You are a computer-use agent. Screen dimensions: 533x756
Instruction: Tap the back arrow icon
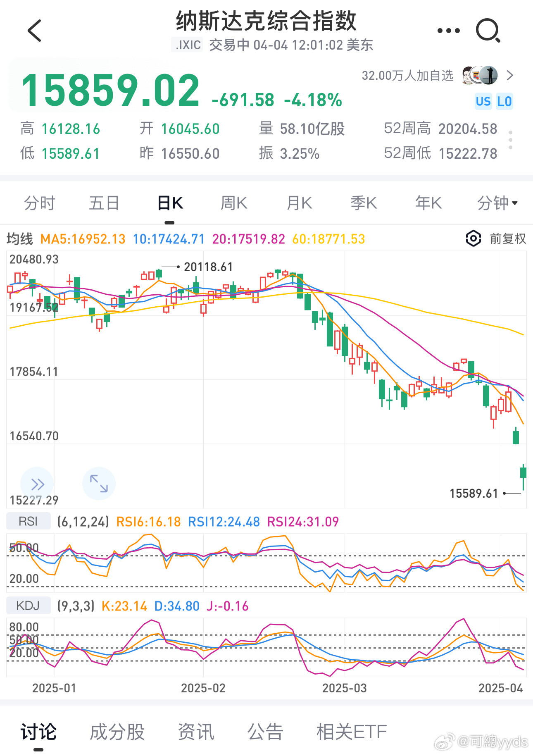(35, 31)
